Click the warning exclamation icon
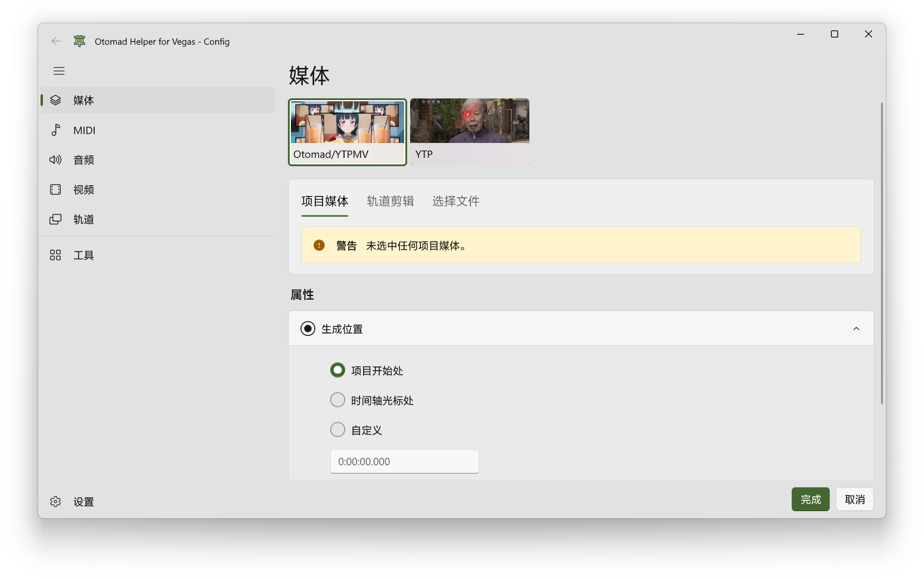Image resolution: width=924 pixels, height=579 pixels. click(319, 245)
